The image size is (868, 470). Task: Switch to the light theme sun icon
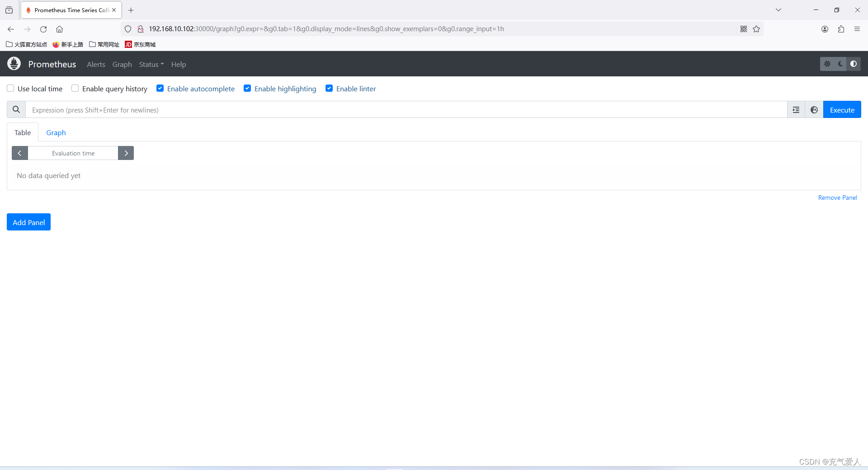point(827,64)
